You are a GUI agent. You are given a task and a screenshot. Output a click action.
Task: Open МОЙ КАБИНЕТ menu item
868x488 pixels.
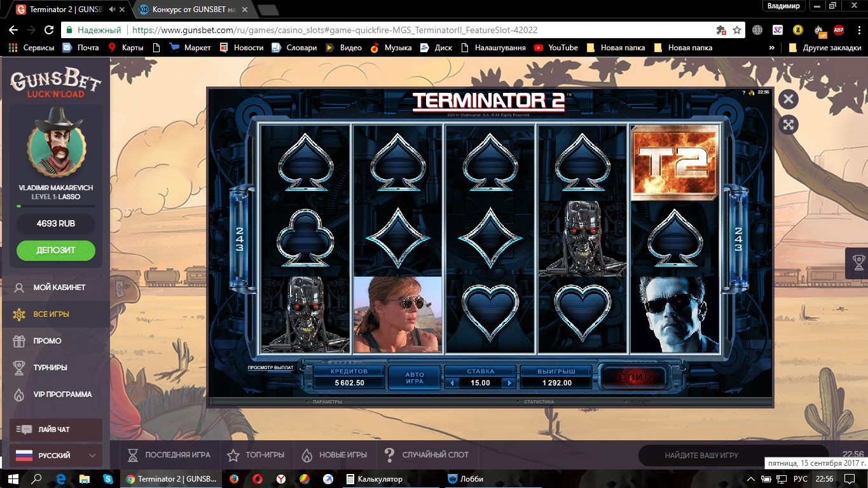point(59,288)
